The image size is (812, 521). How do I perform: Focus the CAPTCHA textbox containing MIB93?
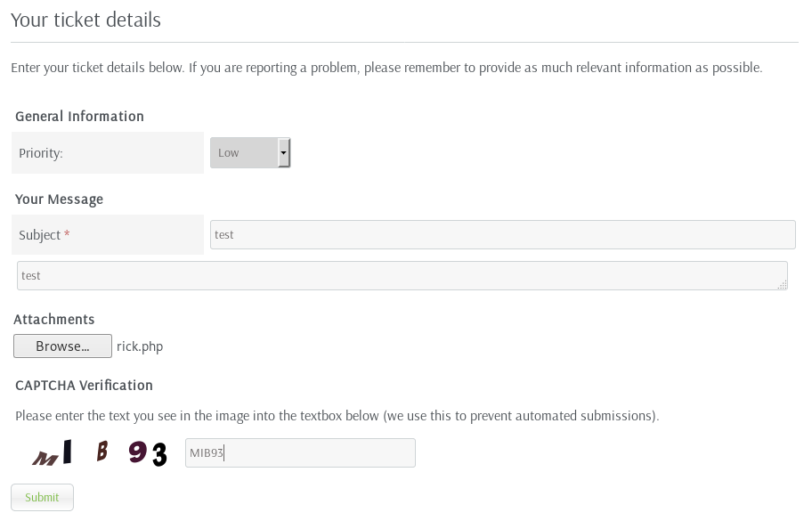click(300, 452)
